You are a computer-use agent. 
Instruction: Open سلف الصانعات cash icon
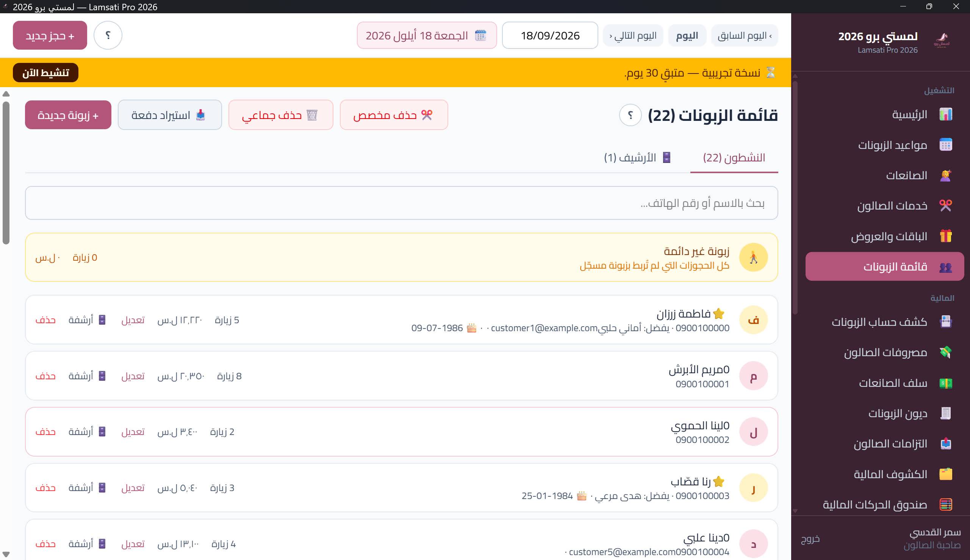[x=945, y=383]
